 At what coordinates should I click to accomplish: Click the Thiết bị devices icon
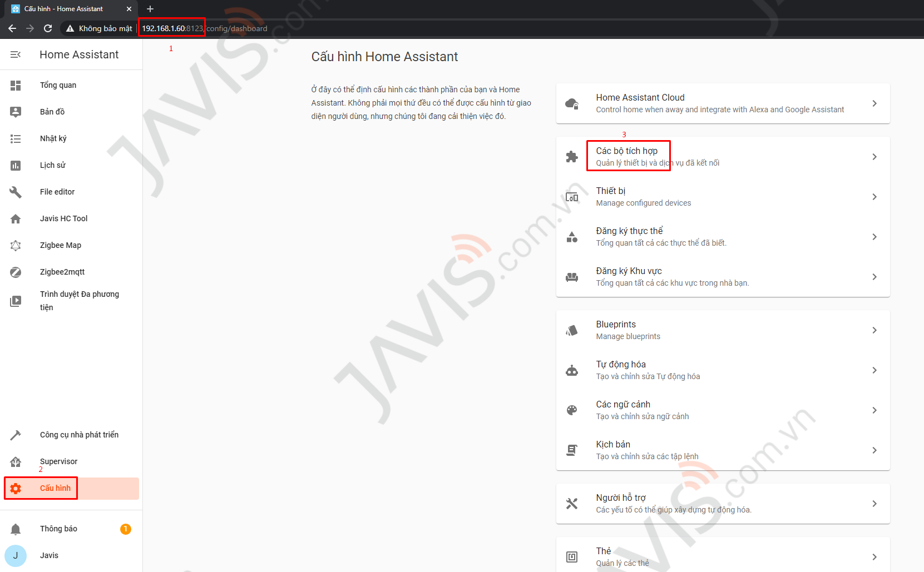point(572,197)
